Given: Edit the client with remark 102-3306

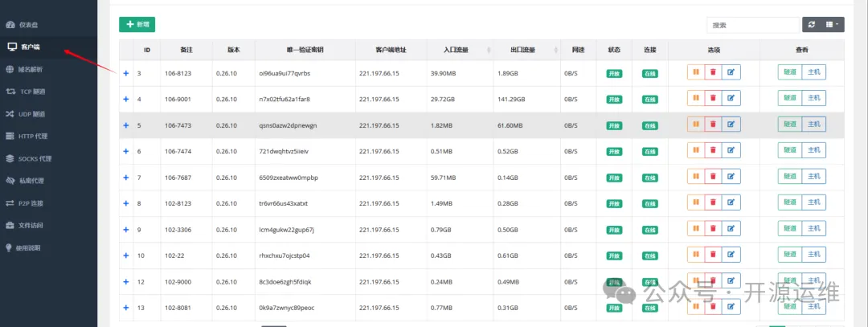Looking at the screenshot, I should [731, 229].
